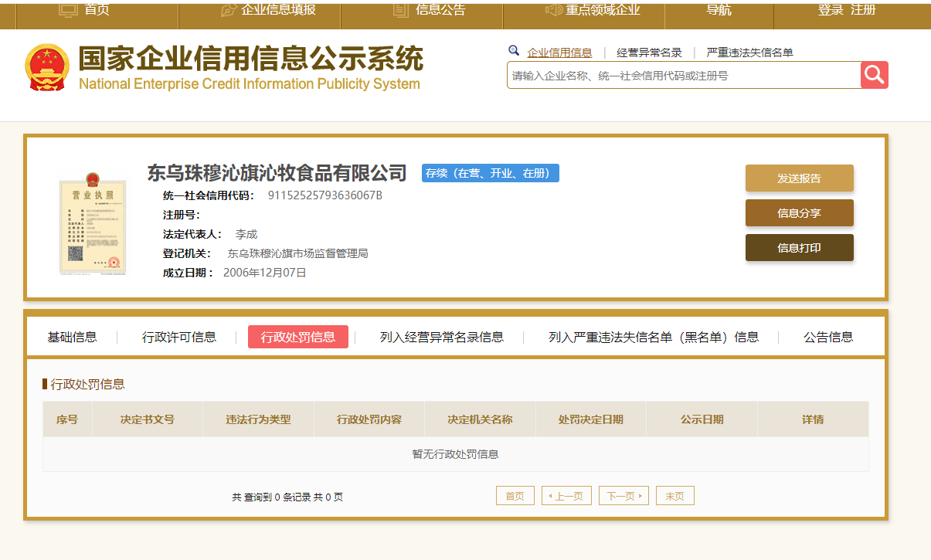This screenshot has height=560, width=931.
Task: Click the pen icon beside 企业信息填报
Action: pos(229,10)
